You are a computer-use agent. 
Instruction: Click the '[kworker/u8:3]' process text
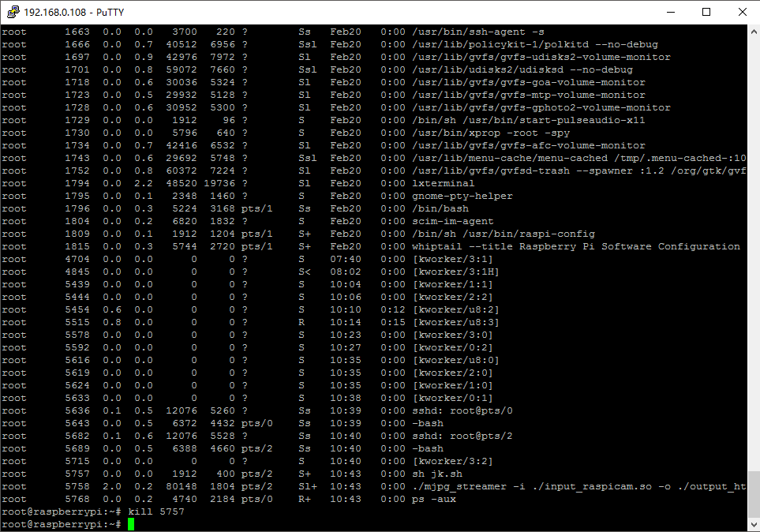point(456,322)
